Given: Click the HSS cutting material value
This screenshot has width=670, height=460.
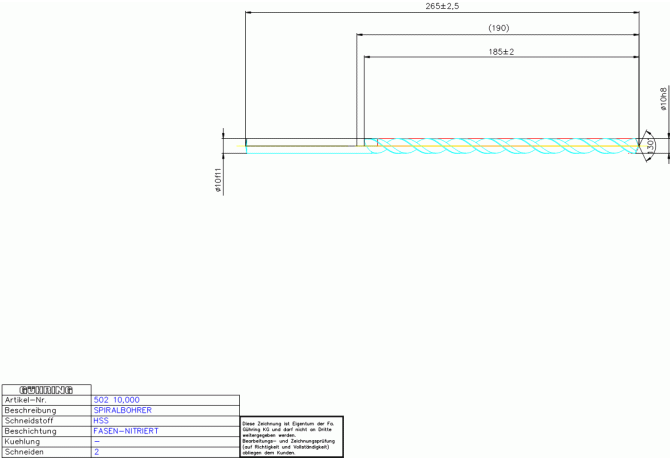Looking at the screenshot, I should (101, 421).
